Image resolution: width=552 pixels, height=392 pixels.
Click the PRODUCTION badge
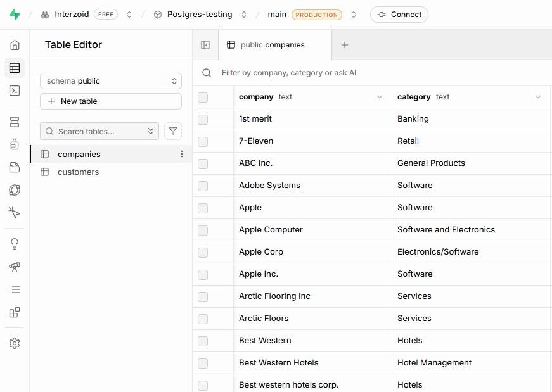pos(316,15)
